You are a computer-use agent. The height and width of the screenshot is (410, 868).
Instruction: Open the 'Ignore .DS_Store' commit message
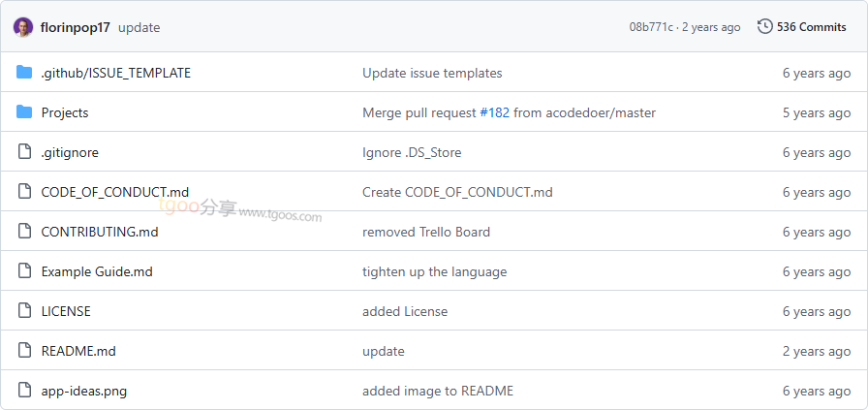pyautogui.click(x=412, y=152)
